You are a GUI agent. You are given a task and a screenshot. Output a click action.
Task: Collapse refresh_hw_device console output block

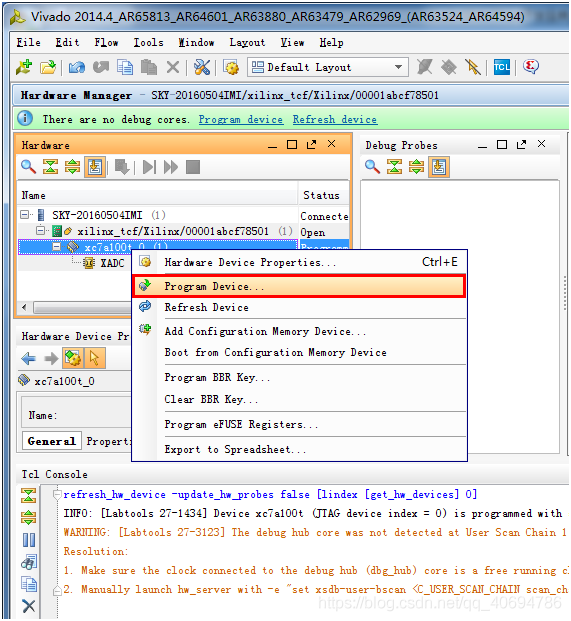click(57, 495)
